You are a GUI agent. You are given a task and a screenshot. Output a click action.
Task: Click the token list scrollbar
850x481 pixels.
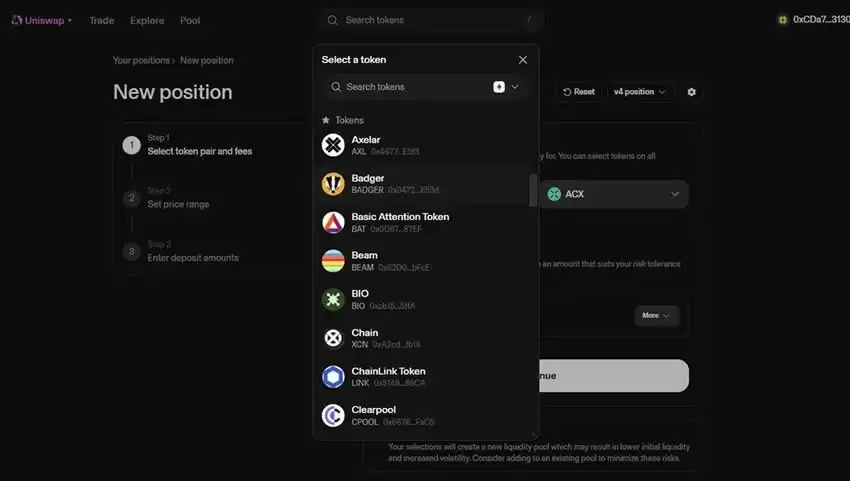(533, 189)
